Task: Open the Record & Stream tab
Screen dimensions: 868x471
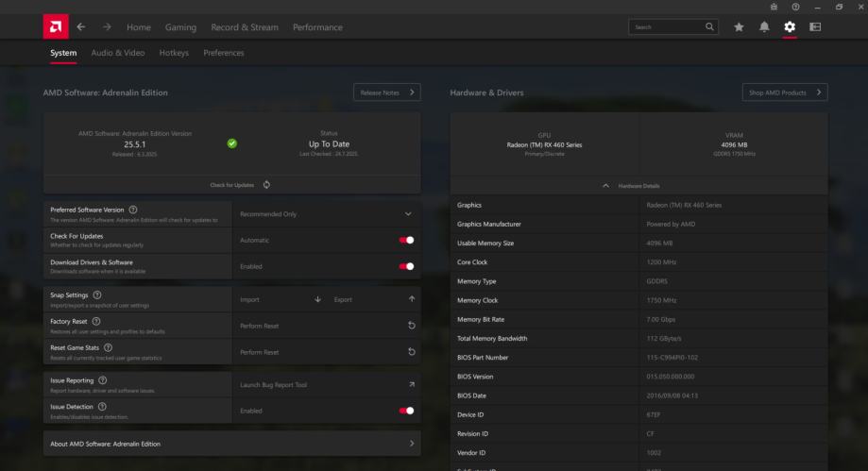Action: 245,27
